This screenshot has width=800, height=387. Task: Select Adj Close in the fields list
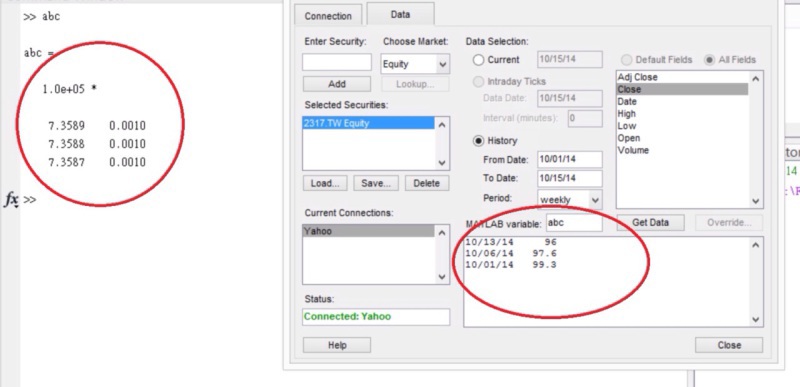682,77
